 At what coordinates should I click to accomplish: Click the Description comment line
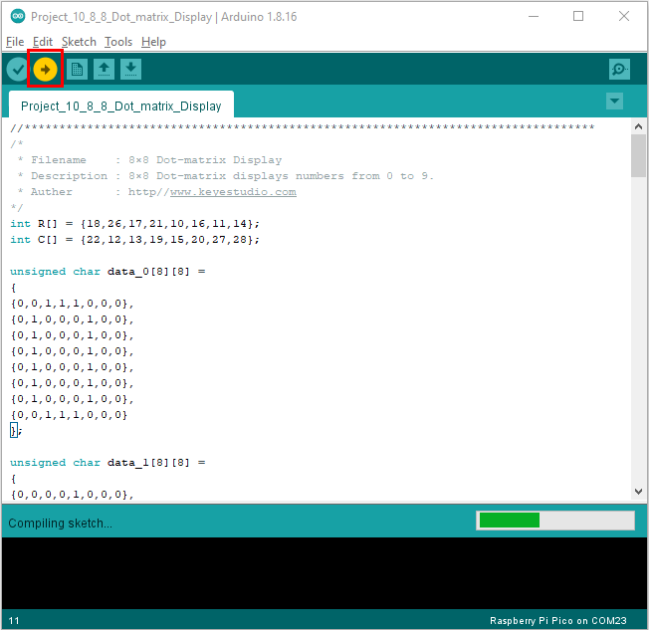pos(226,176)
